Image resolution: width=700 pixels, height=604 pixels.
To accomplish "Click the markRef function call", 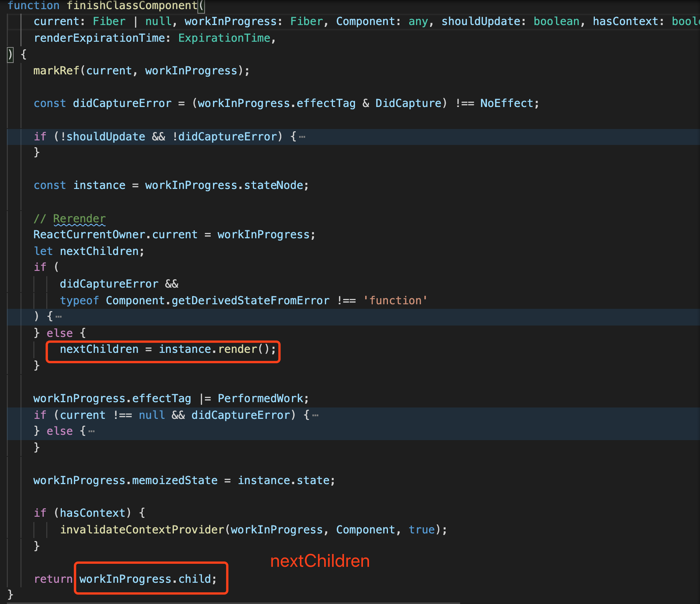I will 56,71.
